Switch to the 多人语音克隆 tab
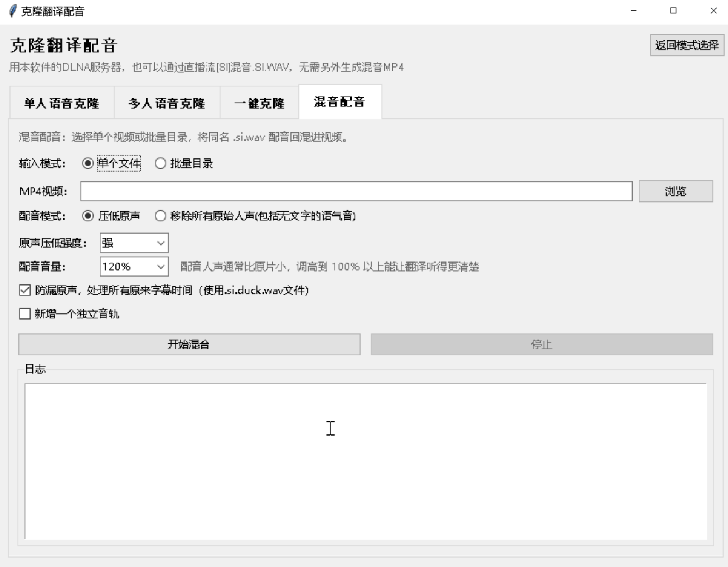728x567 pixels. tap(167, 103)
